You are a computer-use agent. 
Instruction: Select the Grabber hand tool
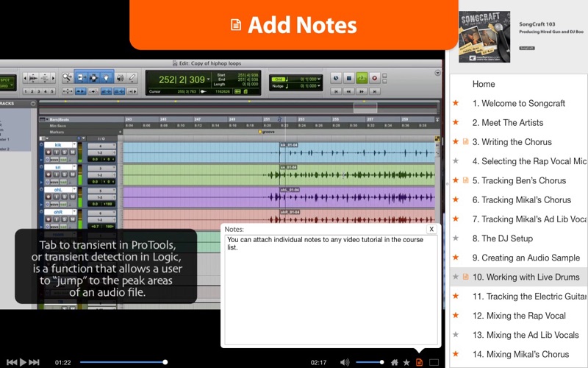coord(107,78)
